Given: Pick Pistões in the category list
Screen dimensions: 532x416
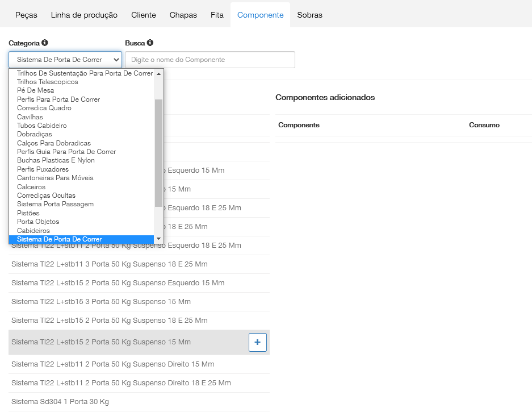Looking at the screenshot, I should (28, 213).
